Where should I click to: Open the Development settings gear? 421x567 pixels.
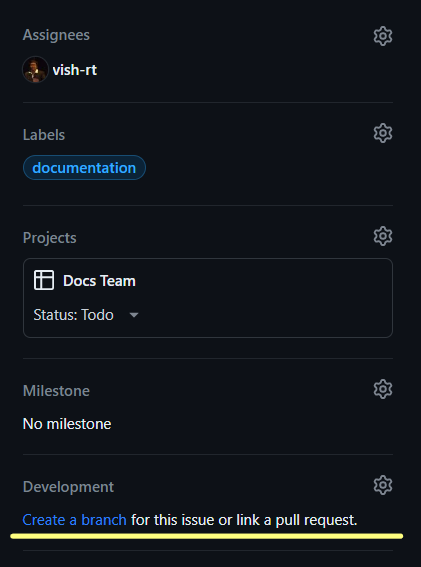click(x=383, y=485)
